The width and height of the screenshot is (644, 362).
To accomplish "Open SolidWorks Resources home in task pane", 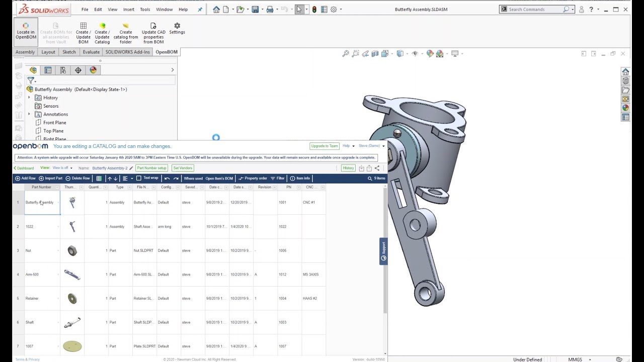I will tap(625, 72).
